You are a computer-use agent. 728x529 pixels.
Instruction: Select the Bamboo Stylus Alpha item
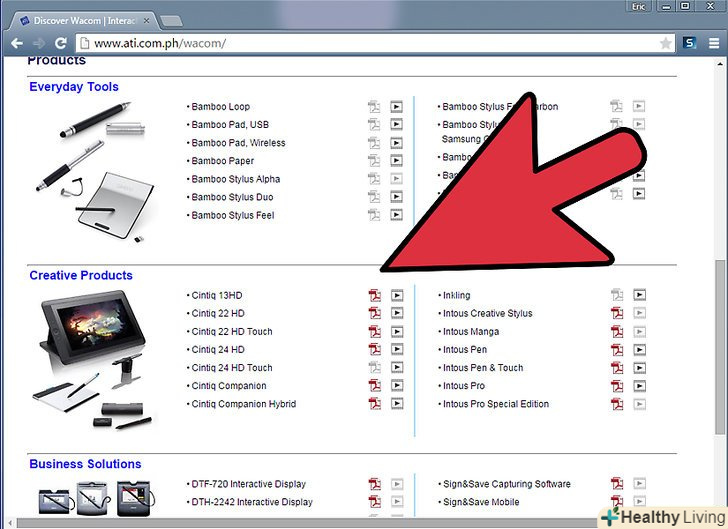click(x=235, y=179)
